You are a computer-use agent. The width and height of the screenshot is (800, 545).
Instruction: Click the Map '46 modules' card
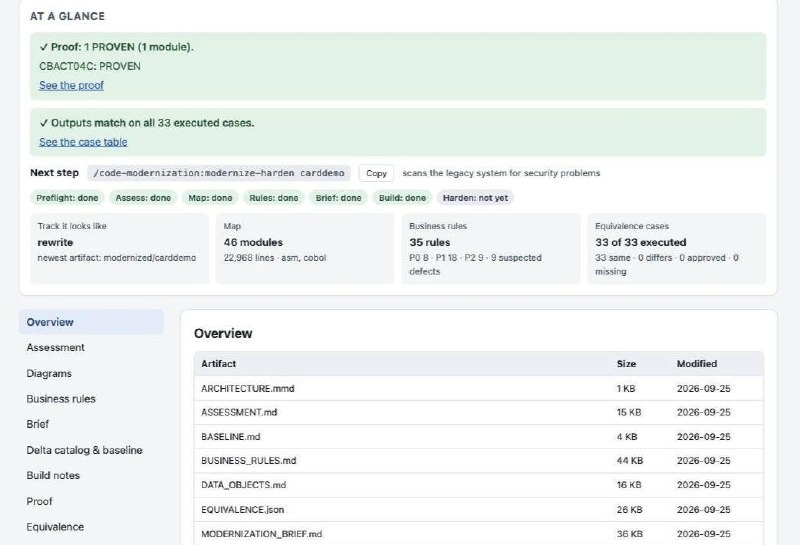[x=305, y=249]
